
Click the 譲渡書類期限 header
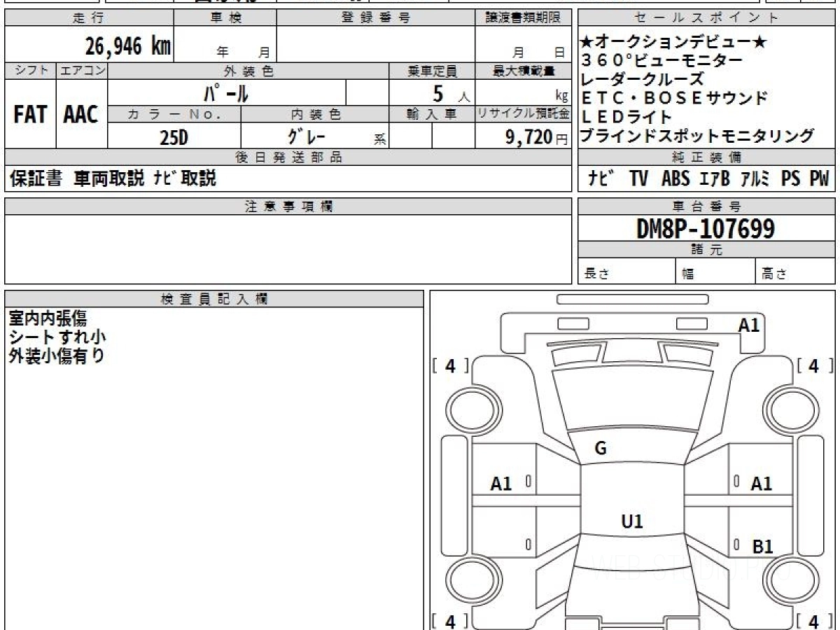[x=523, y=18]
